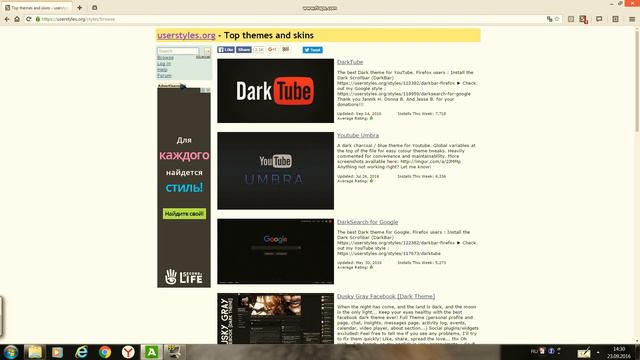Click the grey extension icon beside address bar
The width and height of the screenshot is (640, 360).
pos(571,19)
